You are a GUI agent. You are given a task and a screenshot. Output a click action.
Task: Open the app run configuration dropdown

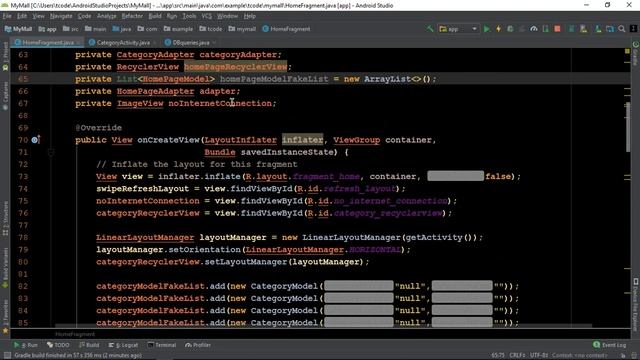(x=458, y=29)
